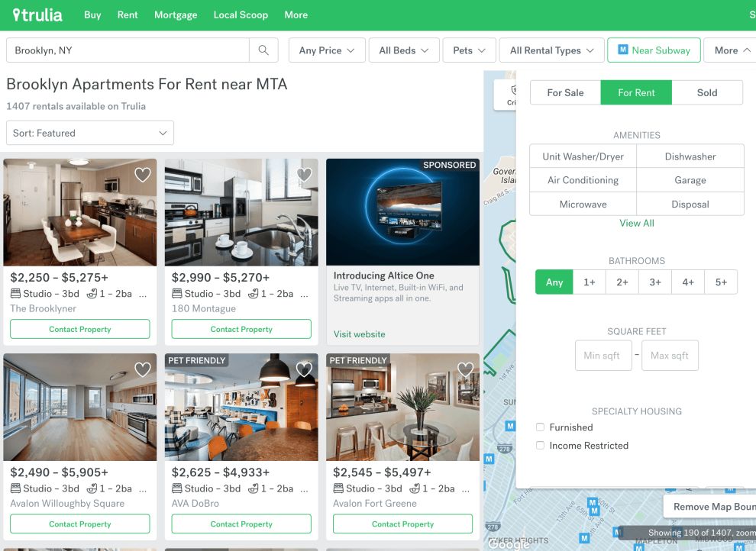Open the All Rental Types dropdown

tap(551, 50)
